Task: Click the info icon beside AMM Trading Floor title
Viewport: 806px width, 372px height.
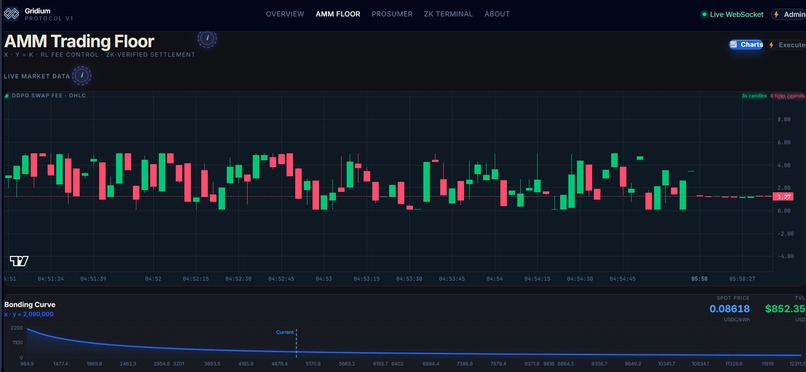Action: point(207,38)
